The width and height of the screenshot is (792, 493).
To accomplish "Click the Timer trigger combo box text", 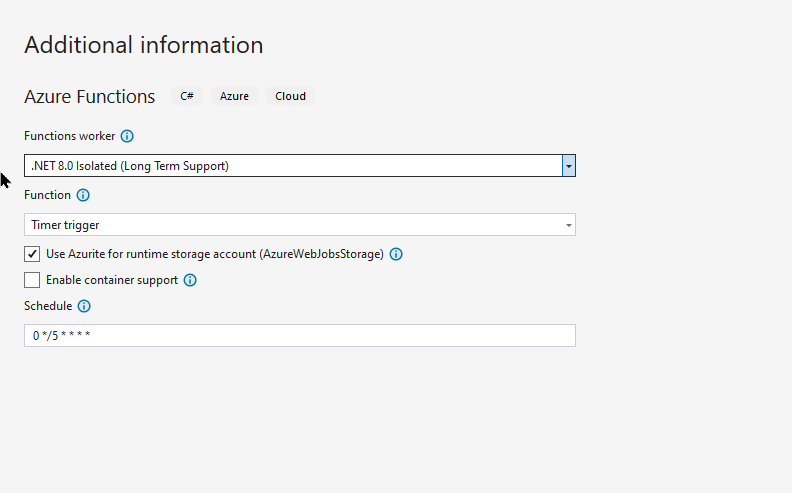I will (x=65, y=225).
